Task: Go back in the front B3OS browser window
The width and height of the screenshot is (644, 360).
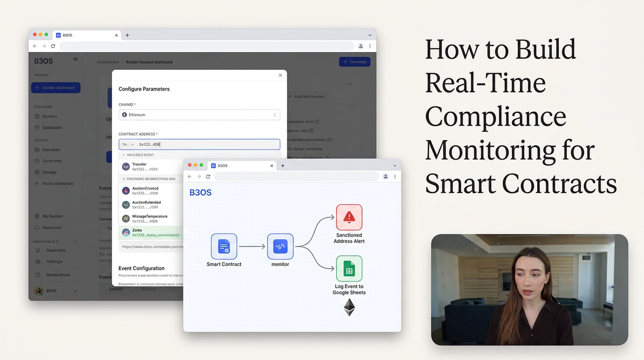Action: pyautogui.click(x=189, y=176)
